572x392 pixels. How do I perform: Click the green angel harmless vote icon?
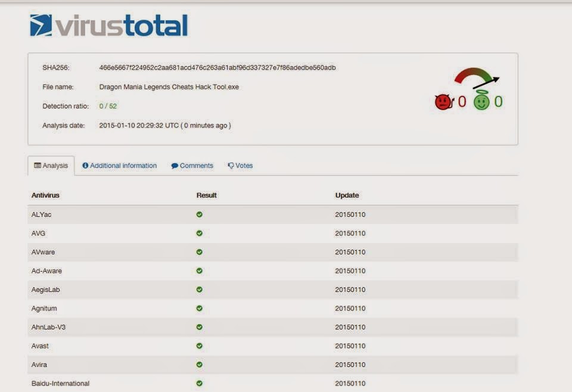[481, 100]
